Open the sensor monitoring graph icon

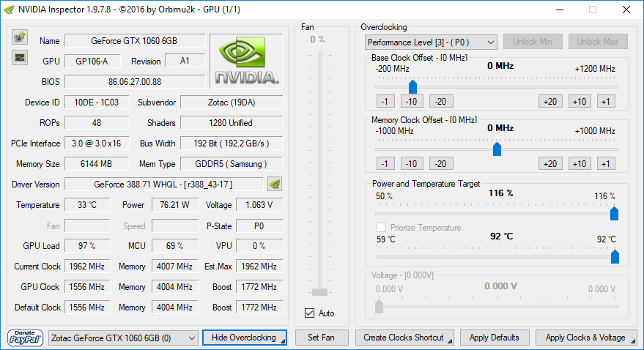19,57
